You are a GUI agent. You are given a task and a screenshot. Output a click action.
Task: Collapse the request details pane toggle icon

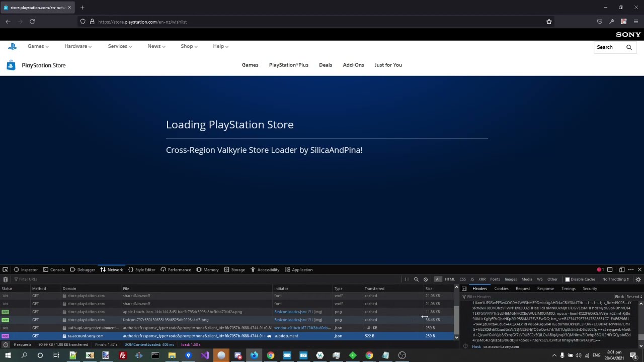click(464, 289)
